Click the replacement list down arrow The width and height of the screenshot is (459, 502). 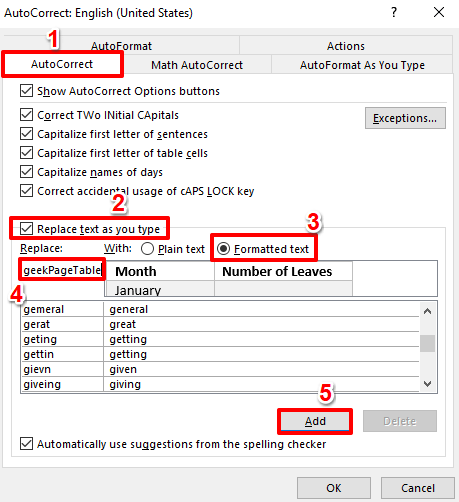(x=427, y=384)
